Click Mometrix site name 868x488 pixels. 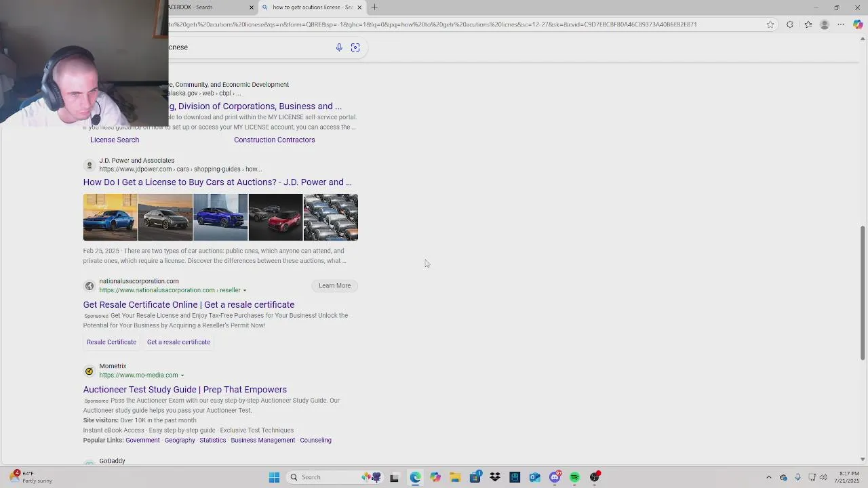(113, 366)
